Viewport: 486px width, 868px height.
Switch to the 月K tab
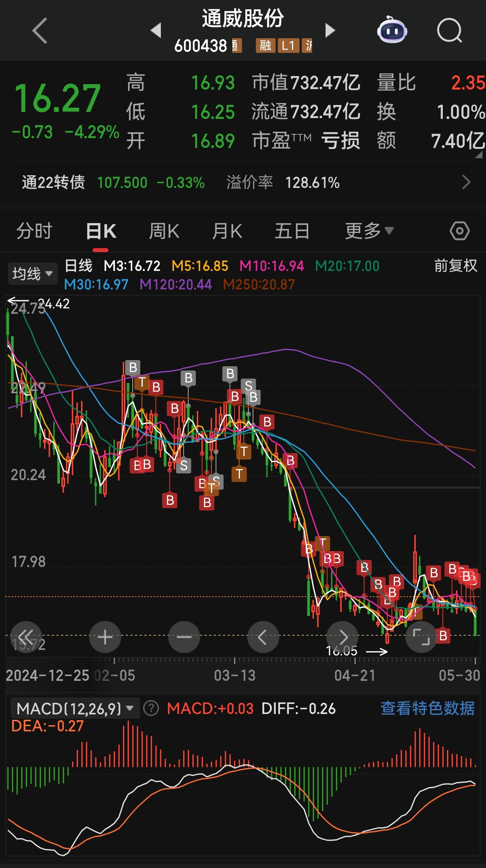tap(228, 231)
